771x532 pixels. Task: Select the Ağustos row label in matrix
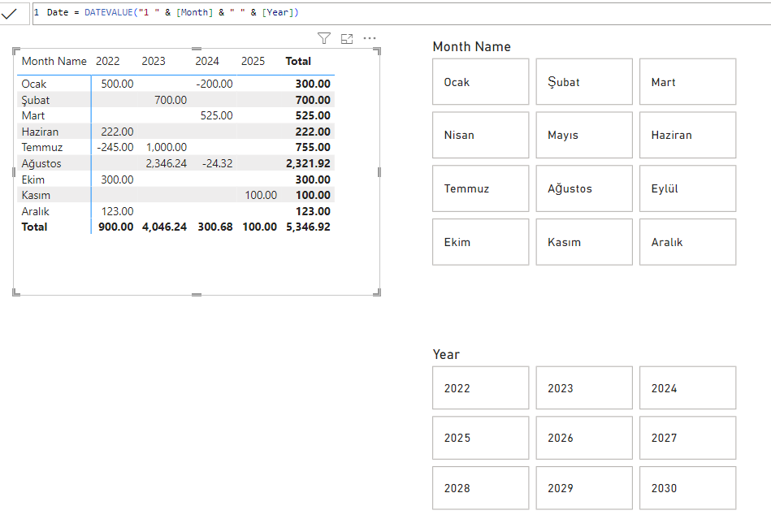41,163
